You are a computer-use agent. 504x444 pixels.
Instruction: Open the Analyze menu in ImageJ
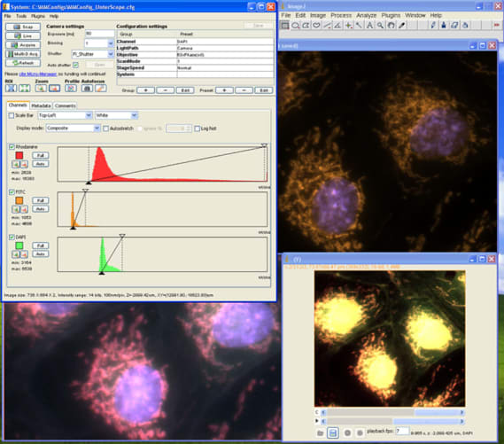[366, 15]
